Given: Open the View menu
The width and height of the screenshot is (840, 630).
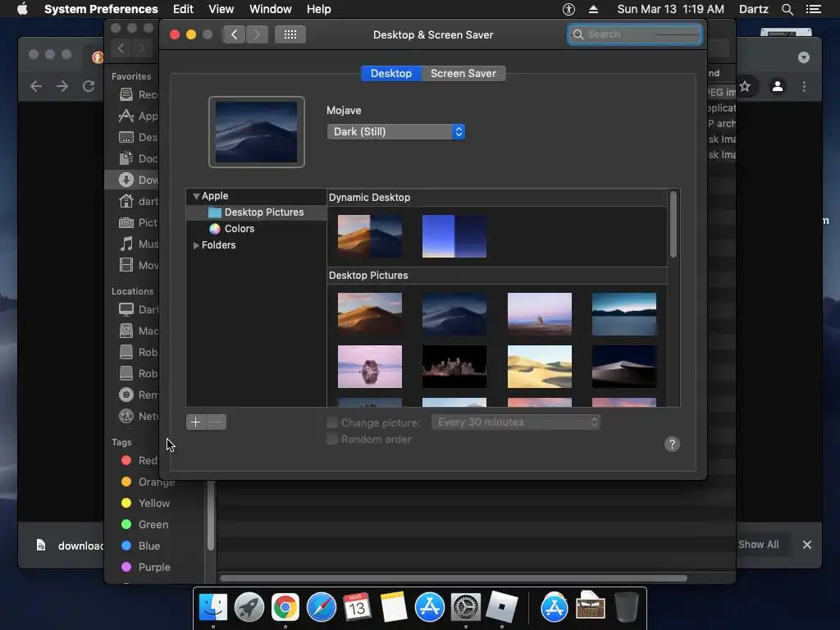Looking at the screenshot, I should point(221,9).
